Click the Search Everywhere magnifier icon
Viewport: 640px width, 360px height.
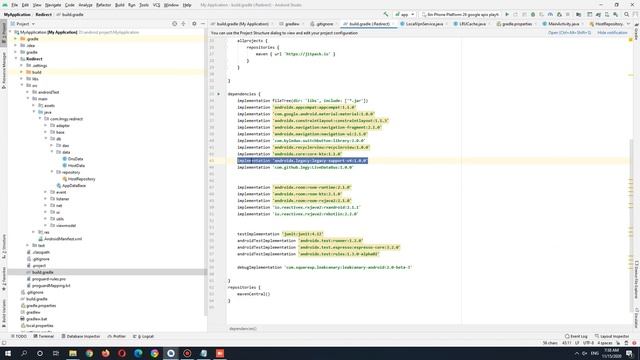tap(627, 14)
